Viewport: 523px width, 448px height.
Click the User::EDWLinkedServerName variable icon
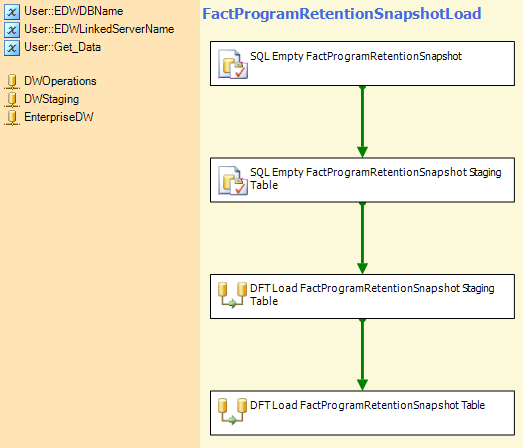12,30
